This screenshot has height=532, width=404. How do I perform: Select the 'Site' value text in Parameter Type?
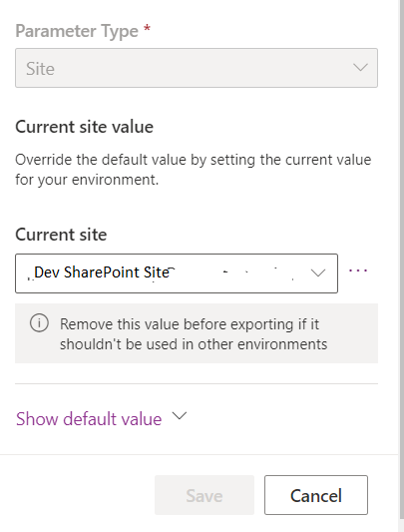click(40, 69)
